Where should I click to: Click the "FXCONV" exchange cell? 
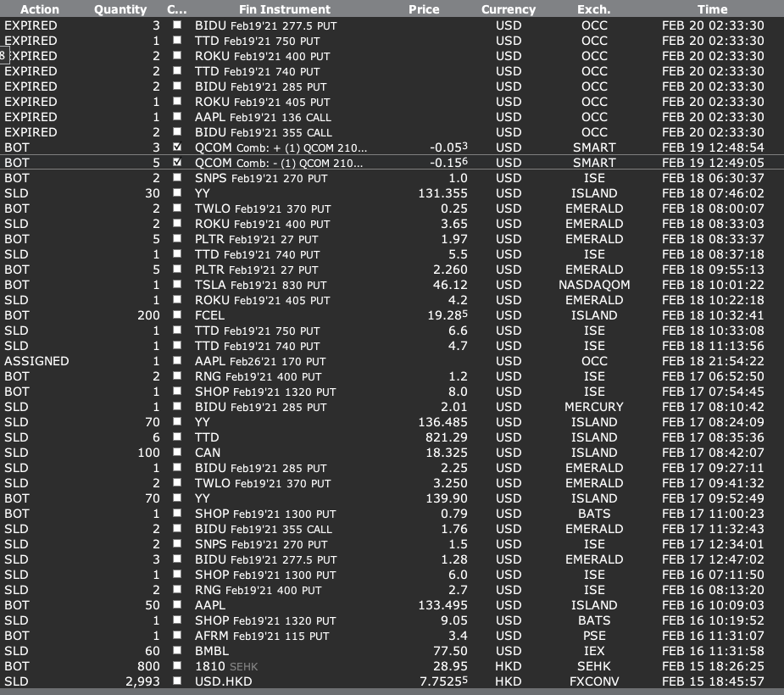point(594,681)
